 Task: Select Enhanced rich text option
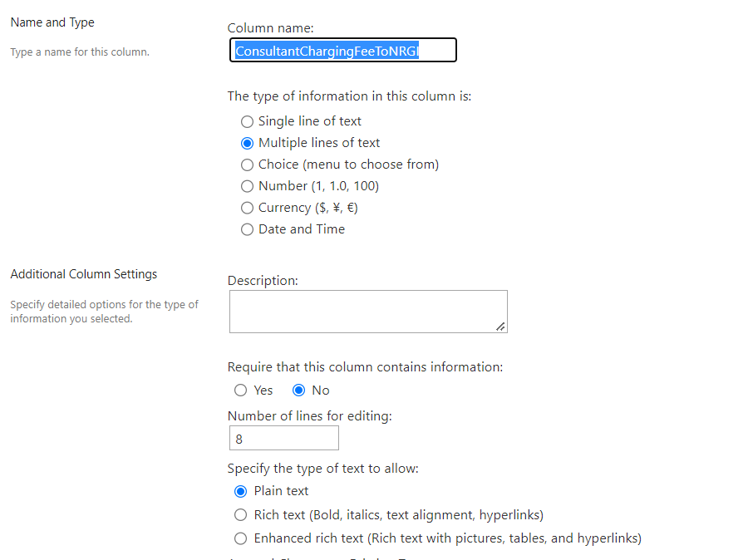coord(240,538)
